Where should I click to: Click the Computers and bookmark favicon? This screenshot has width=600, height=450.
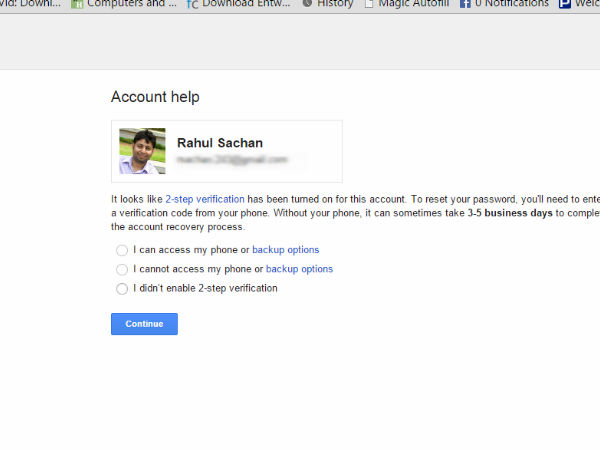[77, 4]
